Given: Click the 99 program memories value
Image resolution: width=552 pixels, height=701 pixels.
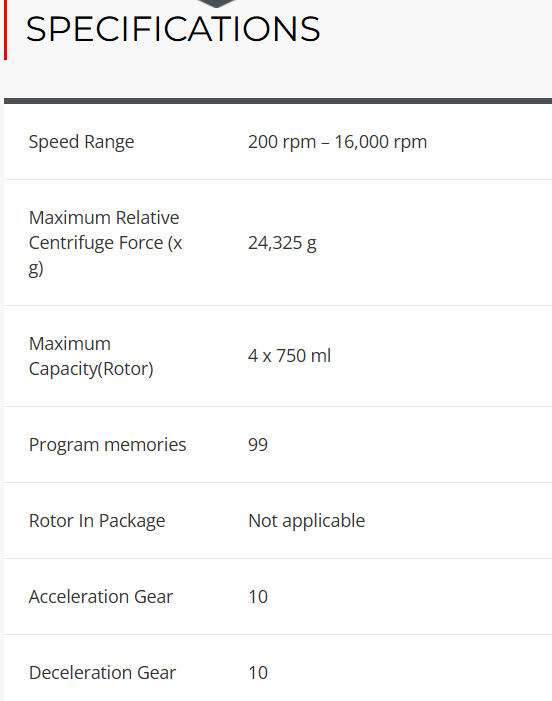Looking at the screenshot, I should point(258,445).
